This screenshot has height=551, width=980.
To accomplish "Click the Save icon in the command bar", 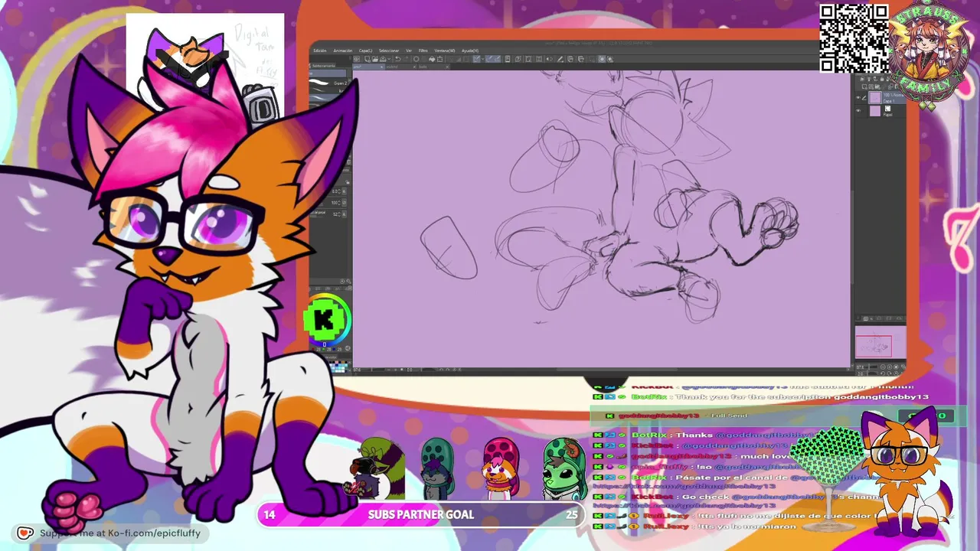I will (384, 59).
